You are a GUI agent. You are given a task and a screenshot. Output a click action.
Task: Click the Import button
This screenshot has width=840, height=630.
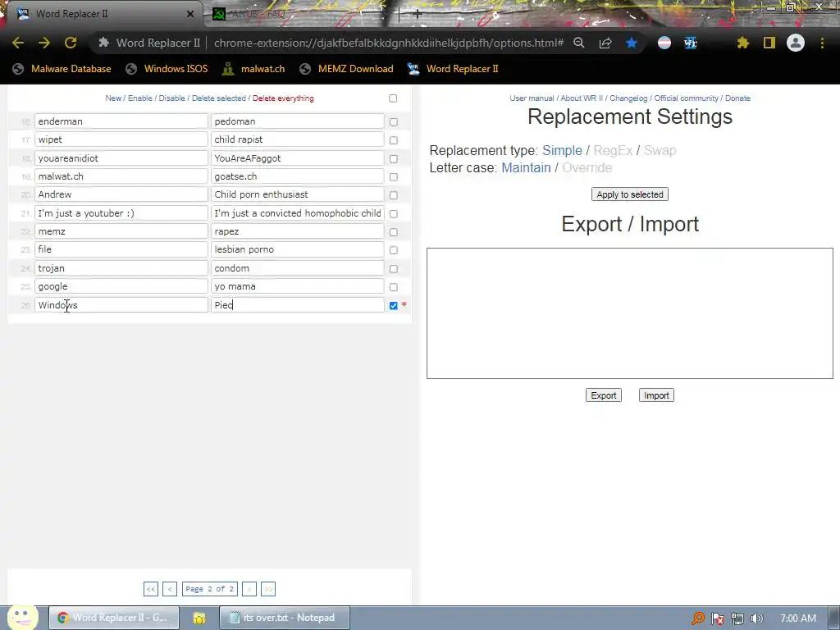point(656,395)
